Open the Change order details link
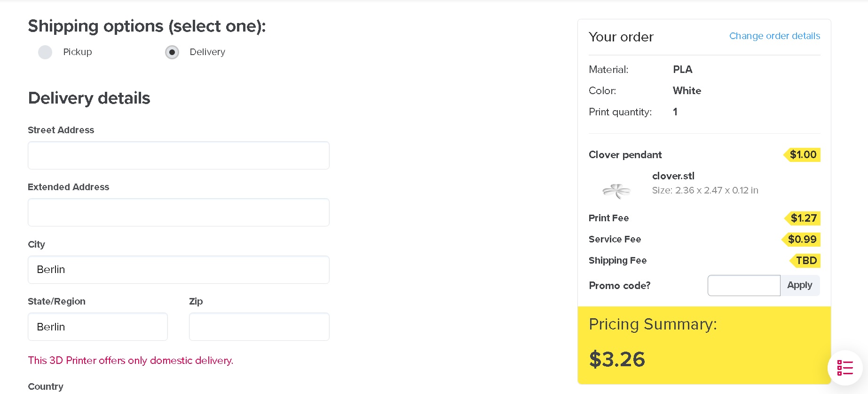The height and width of the screenshot is (394, 868). (774, 36)
